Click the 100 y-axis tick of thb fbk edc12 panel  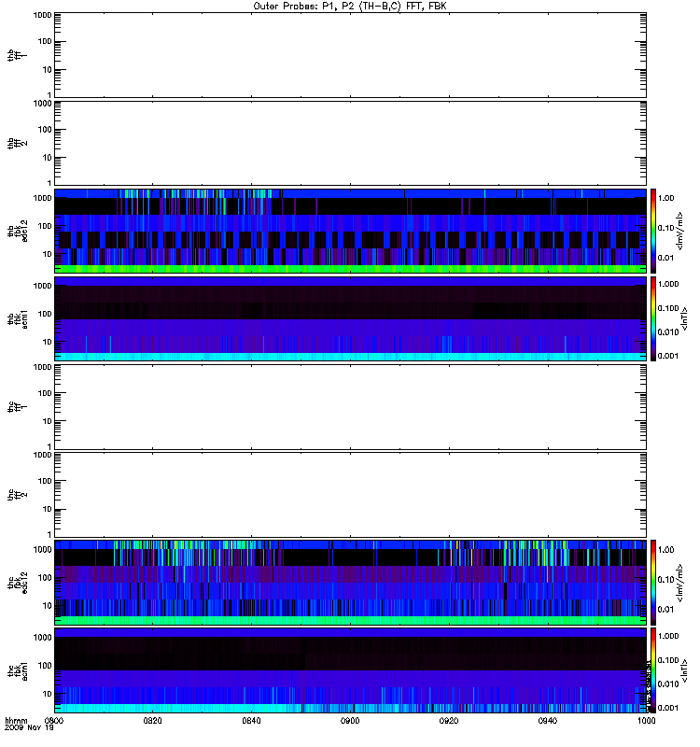[45, 226]
